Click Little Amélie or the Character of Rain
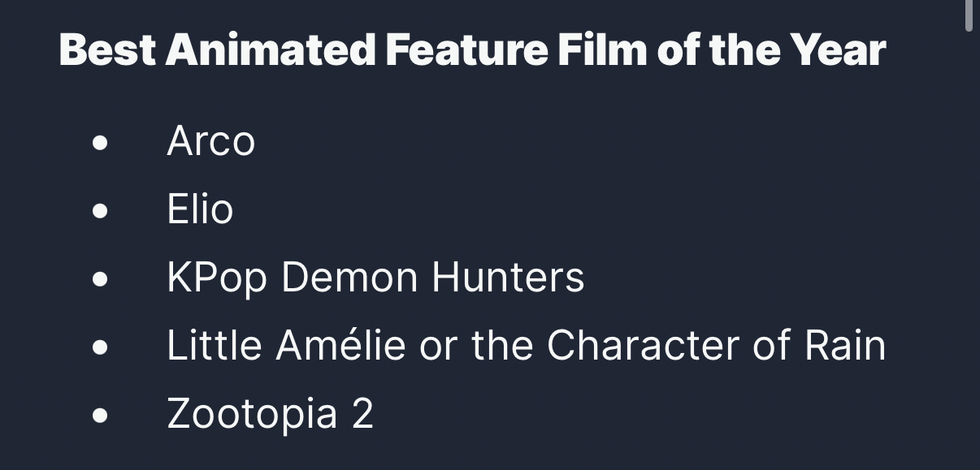This screenshot has width=980, height=470. (x=526, y=346)
